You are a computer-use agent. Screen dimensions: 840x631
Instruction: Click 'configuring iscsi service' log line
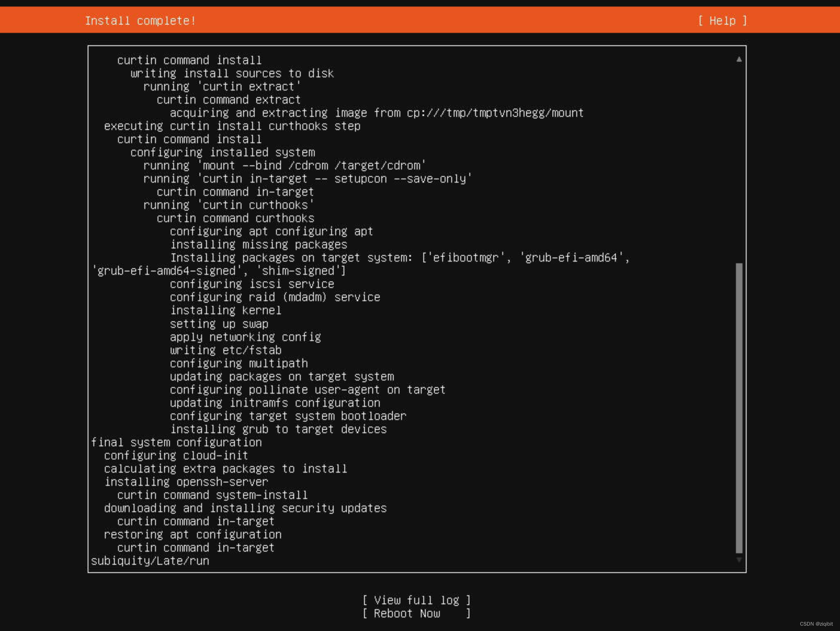point(252,284)
